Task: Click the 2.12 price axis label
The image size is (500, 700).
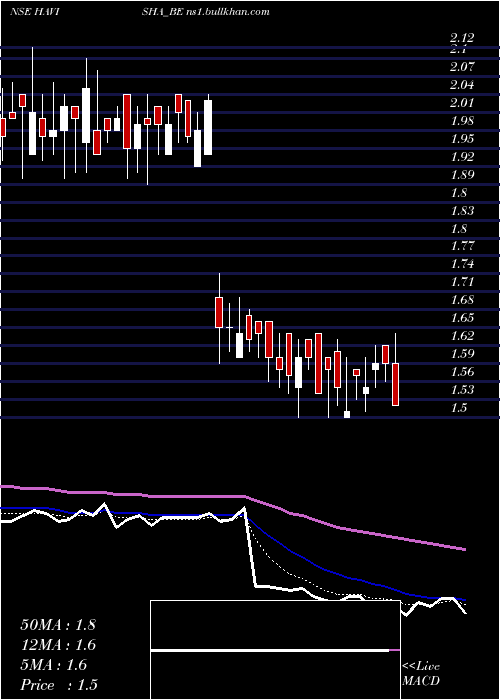Action: pyautogui.click(x=462, y=38)
